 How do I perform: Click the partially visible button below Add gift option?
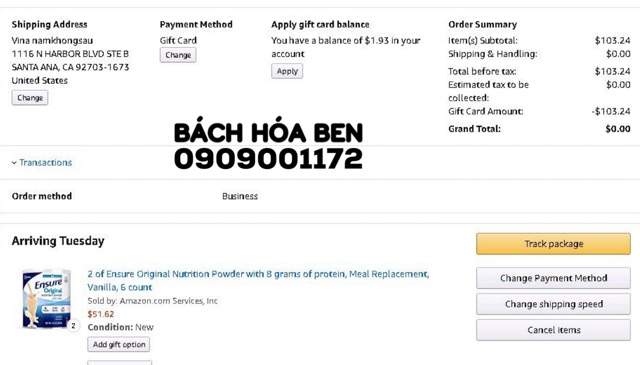coord(120,363)
